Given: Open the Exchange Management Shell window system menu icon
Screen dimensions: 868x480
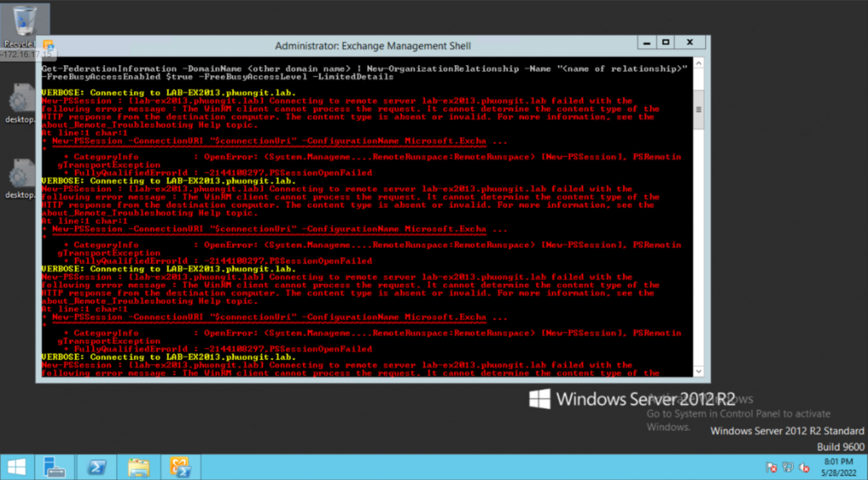Looking at the screenshot, I should 48,45.
